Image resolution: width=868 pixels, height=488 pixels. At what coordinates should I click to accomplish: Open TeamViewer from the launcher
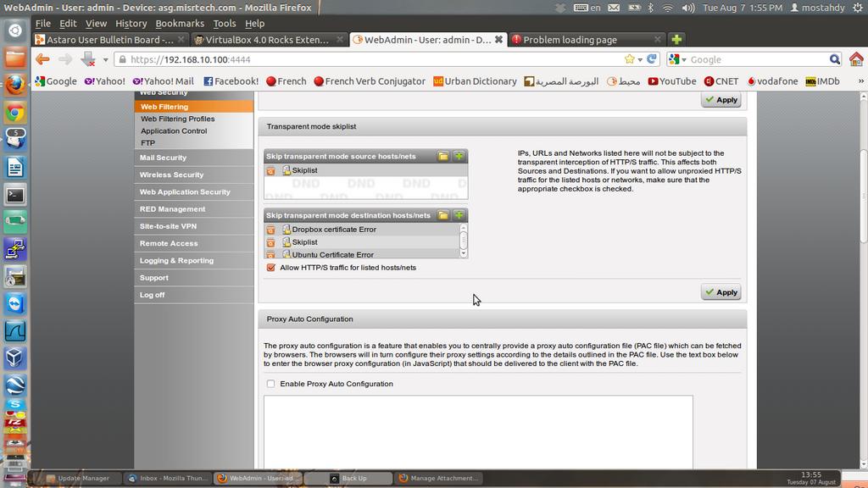pos(15,304)
